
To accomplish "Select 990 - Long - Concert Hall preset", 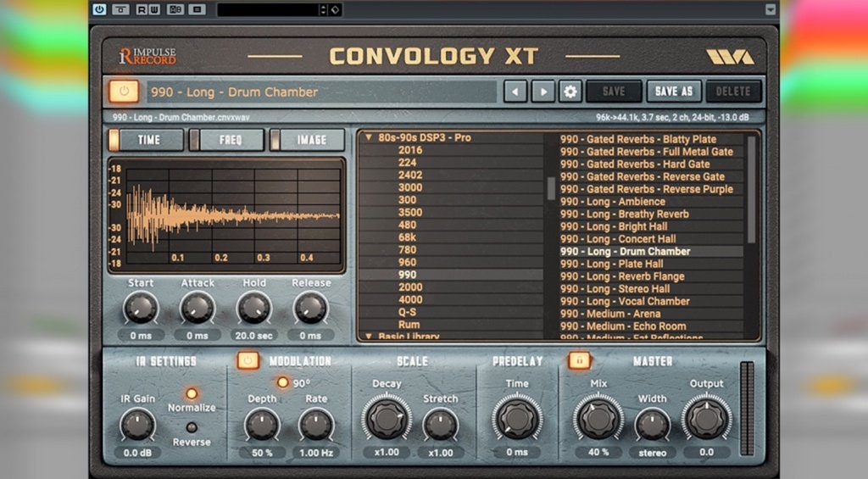I will pos(618,239).
